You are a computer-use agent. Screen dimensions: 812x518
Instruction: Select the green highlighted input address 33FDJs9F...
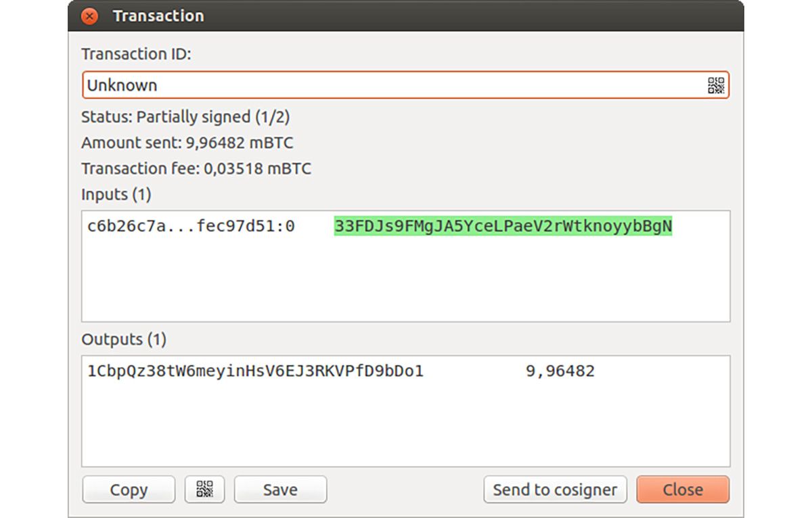coord(503,227)
